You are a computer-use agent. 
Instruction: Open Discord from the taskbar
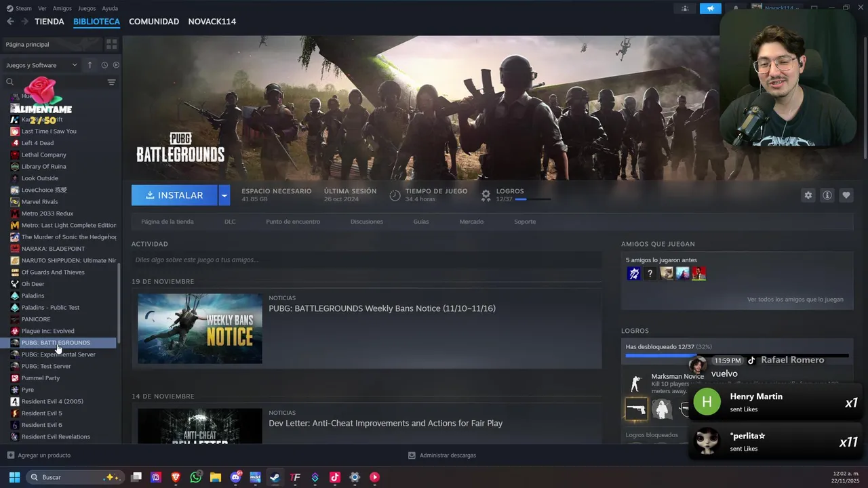235,477
